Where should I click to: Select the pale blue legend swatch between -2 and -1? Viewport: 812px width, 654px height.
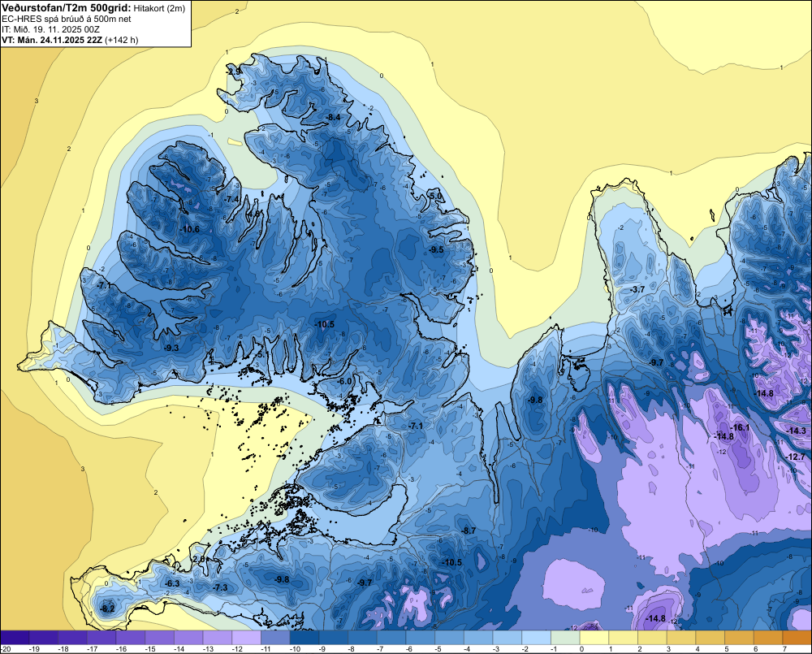click(537, 638)
